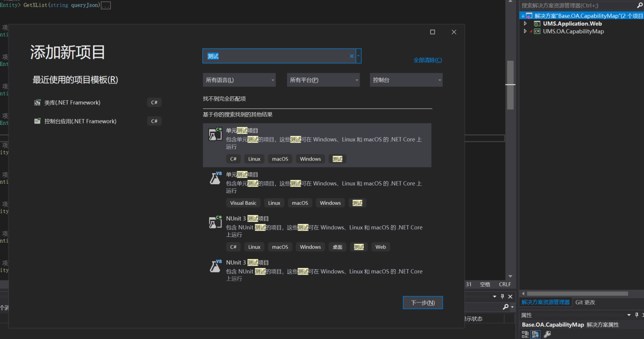644x339 pixels.
Task: Click the 桌面 tag on NUnit C# template
Action: 337,247
